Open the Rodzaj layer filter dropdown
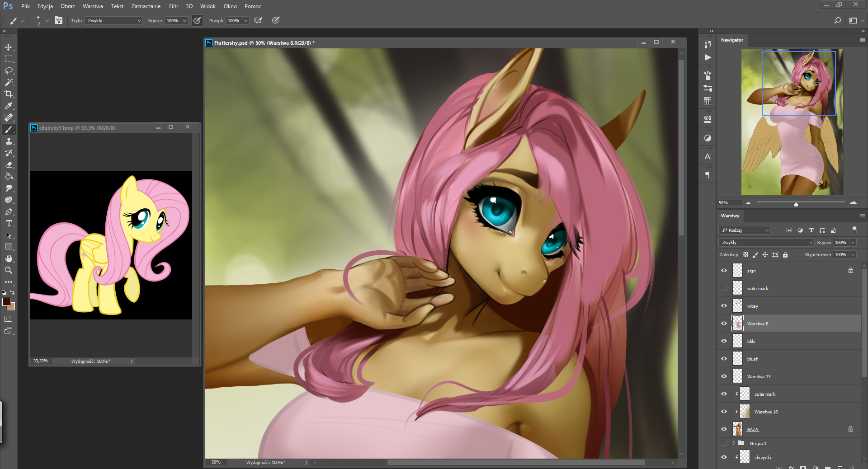This screenshot has width=868, height=469. (745, 230)
